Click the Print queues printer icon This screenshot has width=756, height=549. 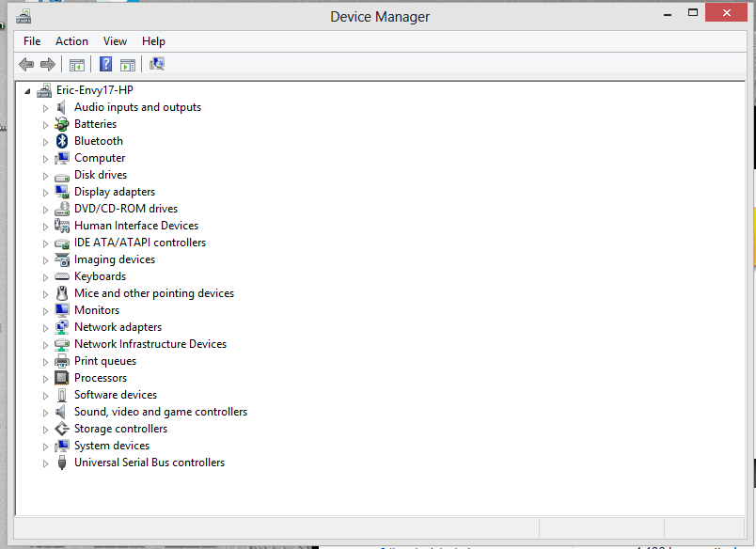[62, 361]
